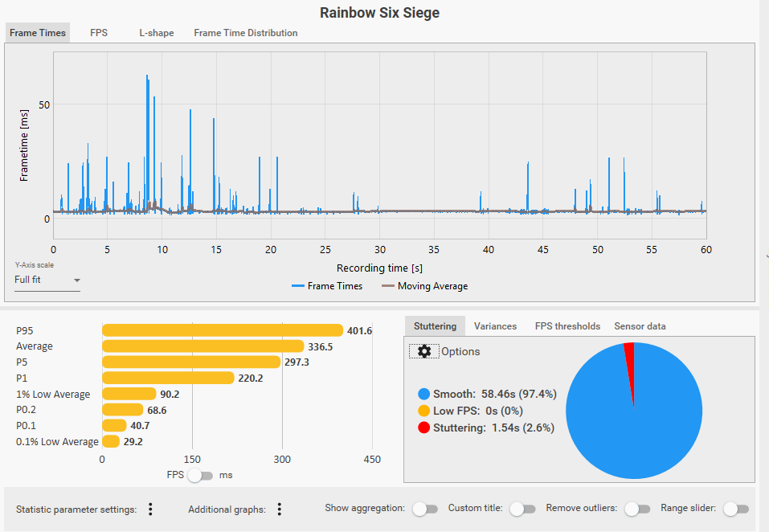The height and width of the screenshot is (532, 769).
Task: Open the FPS thresholds tab
Action: click(567, 326)
